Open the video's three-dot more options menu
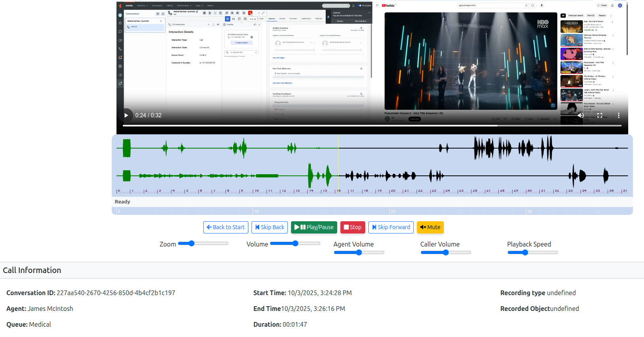 click(x=619, y=115)
